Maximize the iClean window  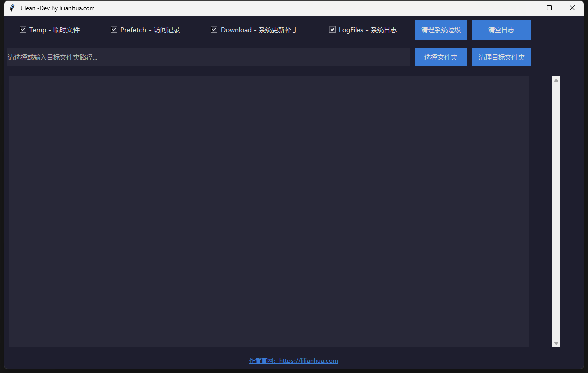pyautogui.click(x=549, y=8)
